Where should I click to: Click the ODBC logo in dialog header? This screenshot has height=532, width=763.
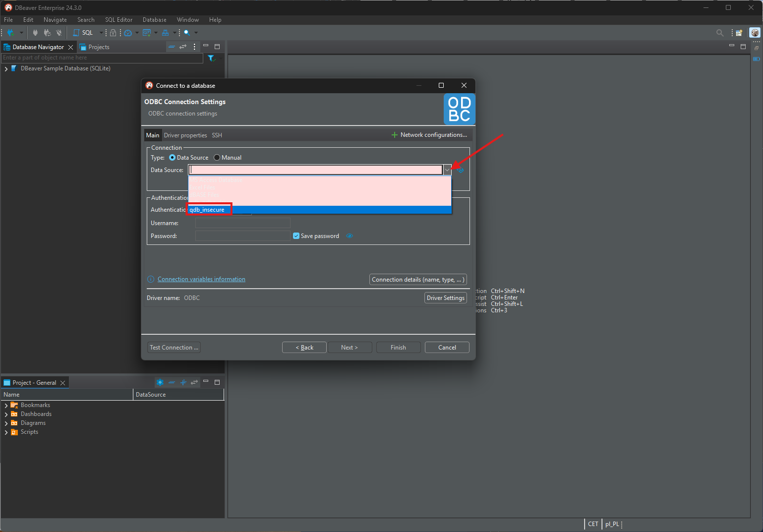[x=459, y=109]
